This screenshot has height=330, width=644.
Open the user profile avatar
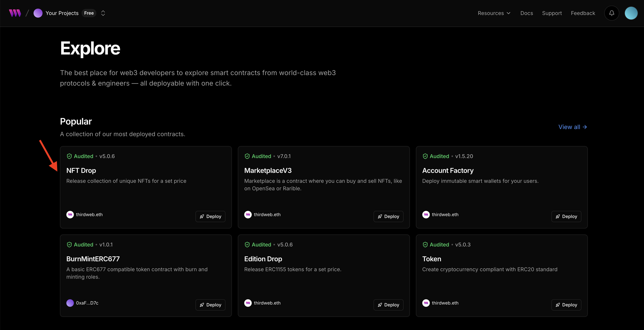pos(631,13)
